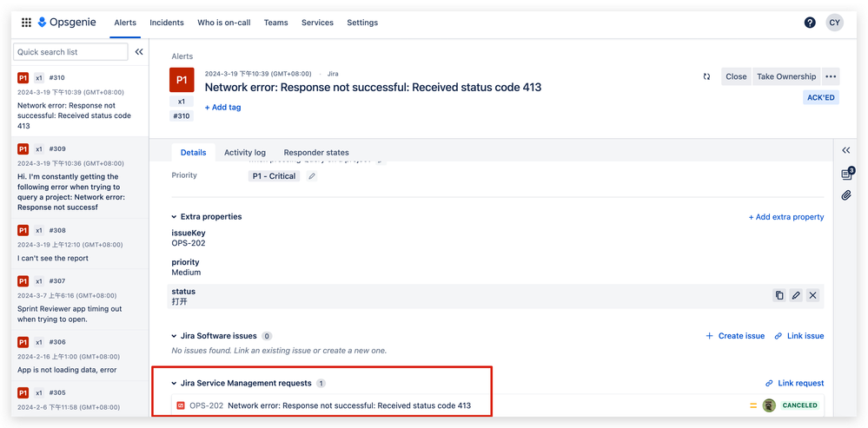Click the x1 count badge under header P1
This screenshot has width=868, height=428.
pos(182,102)
